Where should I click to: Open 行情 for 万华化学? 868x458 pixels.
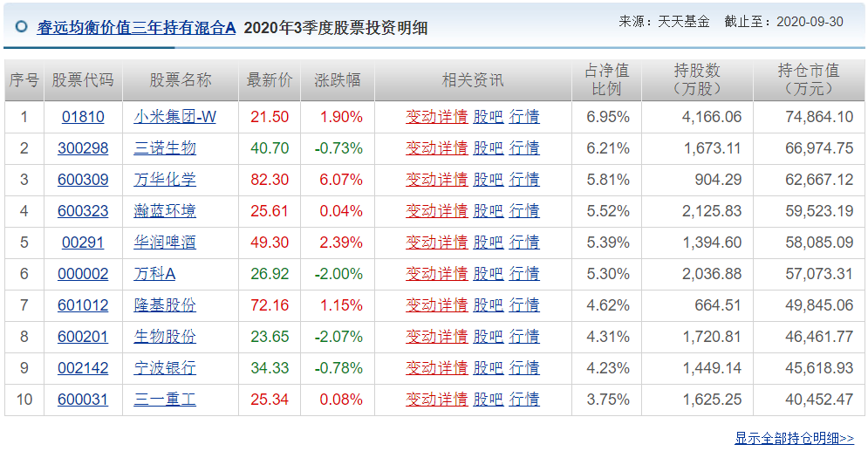pos(524,180)
